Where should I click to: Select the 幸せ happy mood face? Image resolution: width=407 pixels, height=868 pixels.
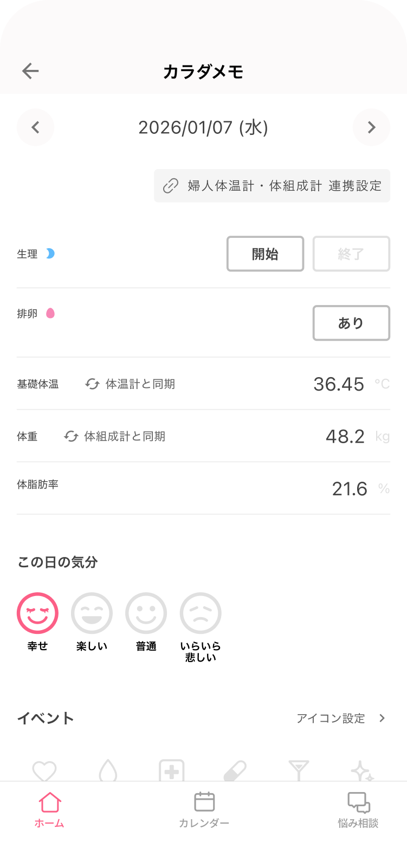37,613
